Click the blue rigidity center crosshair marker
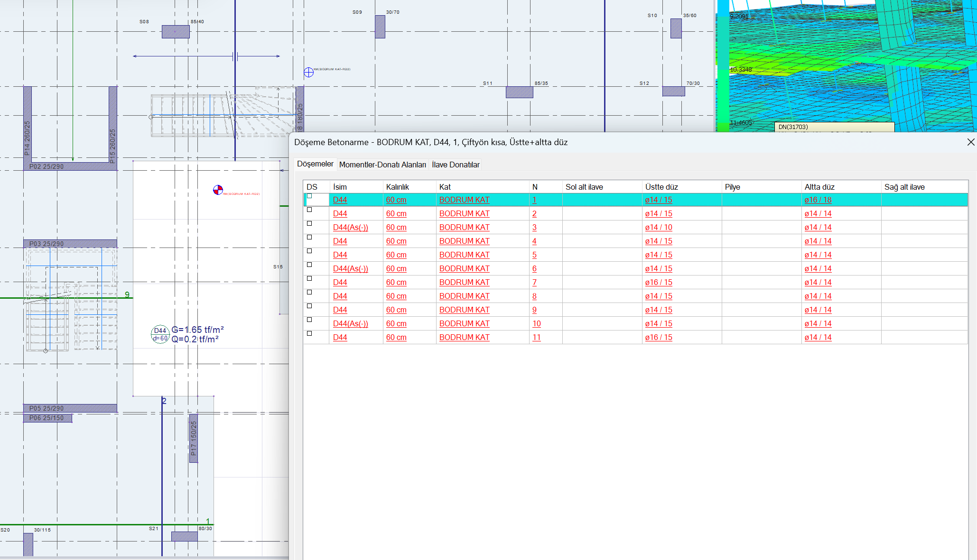 tap(308, 72)
